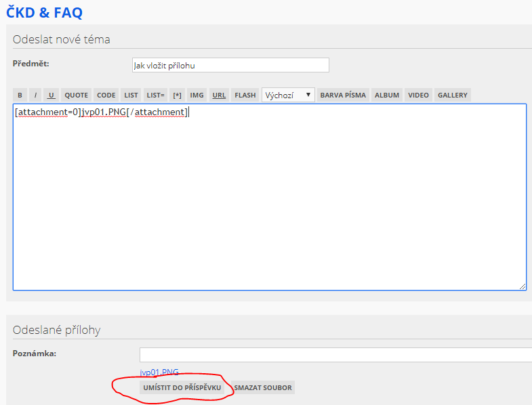Click the Italic (I) formatting button
The width and height of the screenshot is (532, 405).
(35, 95)
